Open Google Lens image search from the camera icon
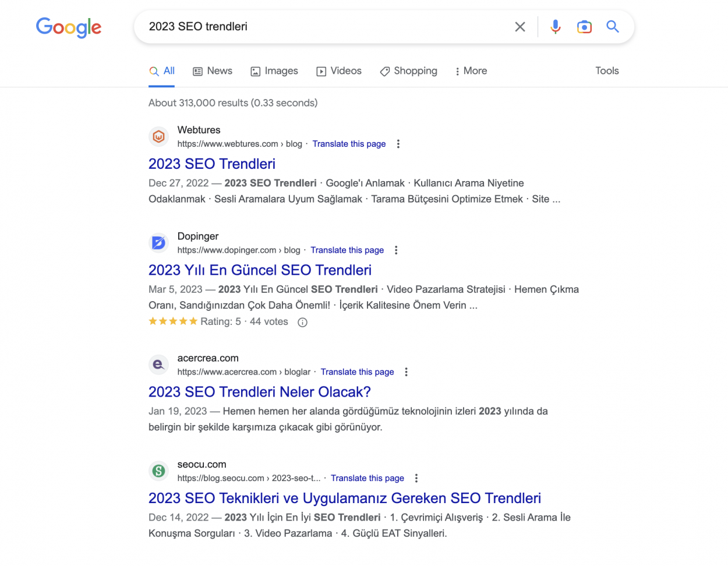This screenshot has height=566, width=728. coord(584,26)
